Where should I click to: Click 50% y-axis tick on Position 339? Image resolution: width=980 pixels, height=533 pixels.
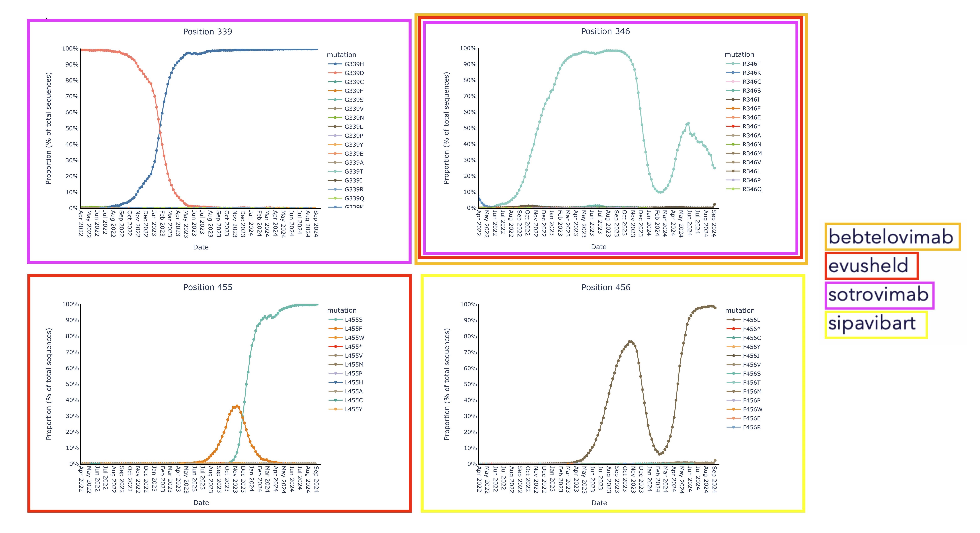(72, 128)
